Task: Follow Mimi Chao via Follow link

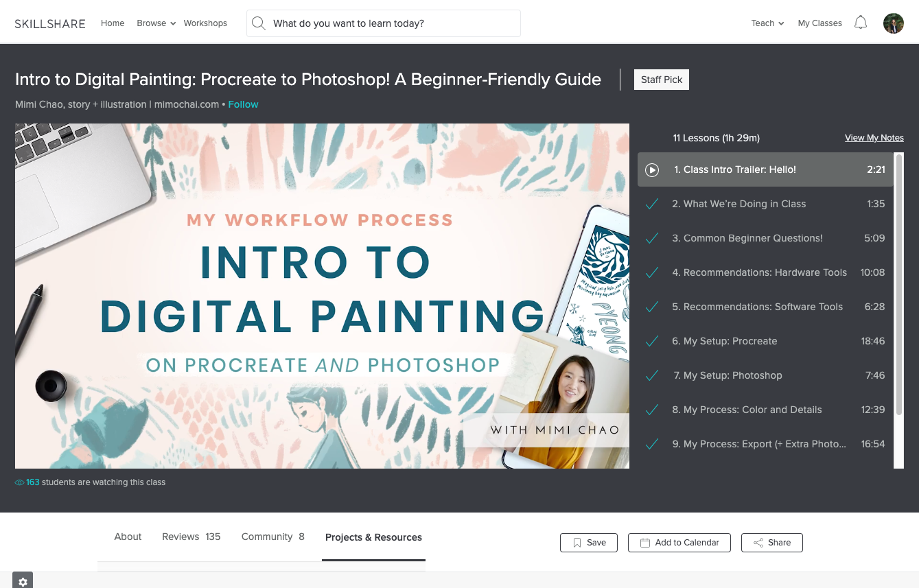Action: (x=243, y=104)
